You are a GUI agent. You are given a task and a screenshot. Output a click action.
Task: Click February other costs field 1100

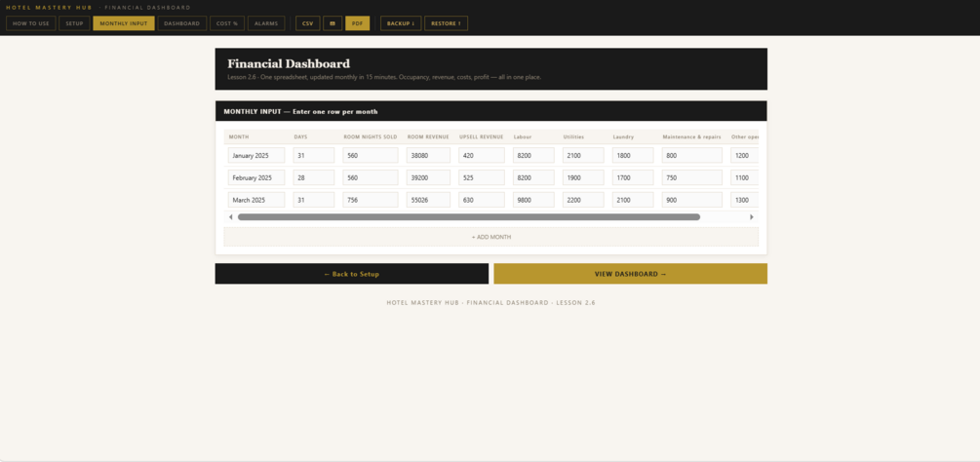[x=744, y=178]
